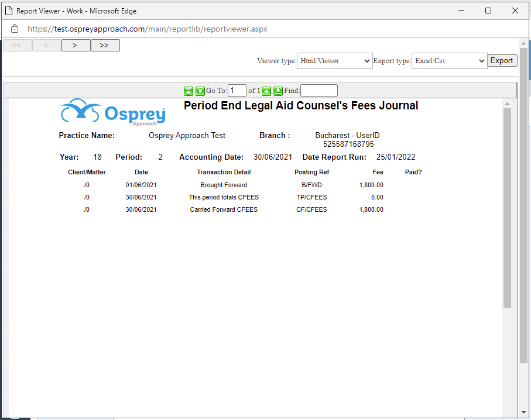The width and height of the screenshot is (531, 420).
Task: Click the outer window scrollbar up arrow
Action: 523,43
